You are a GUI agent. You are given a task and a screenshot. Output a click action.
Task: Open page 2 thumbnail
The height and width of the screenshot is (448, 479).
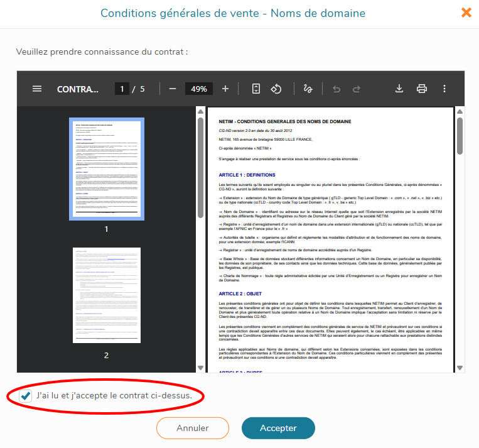[x=106, y=295]
